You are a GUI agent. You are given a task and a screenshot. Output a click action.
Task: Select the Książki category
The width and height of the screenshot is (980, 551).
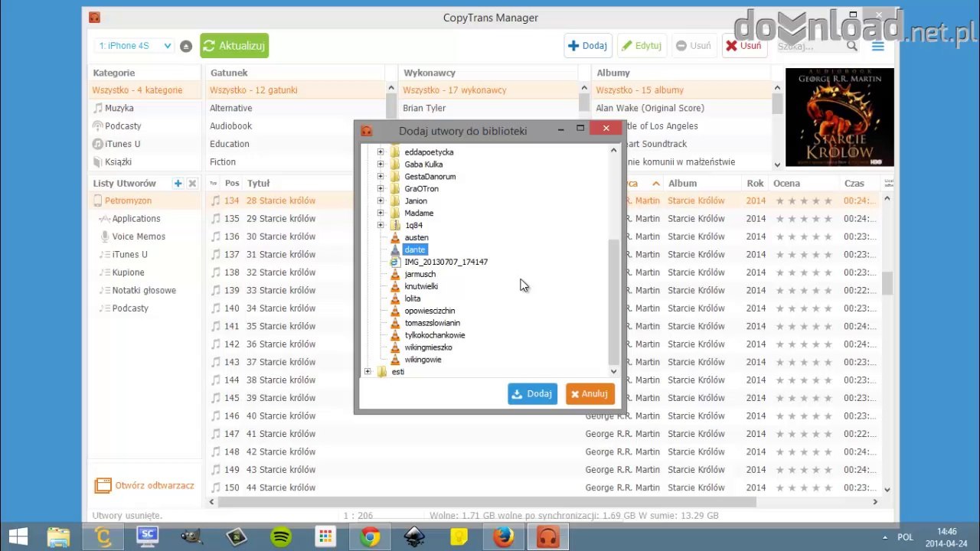click(118, 161)
